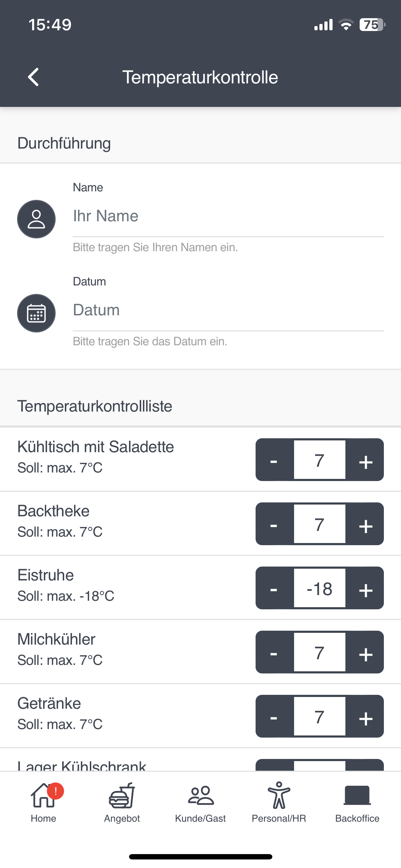Viewport: 401px width, 868px height.
Task: Decrease the Getränke temperature
Action: click(x=274, y=717)
